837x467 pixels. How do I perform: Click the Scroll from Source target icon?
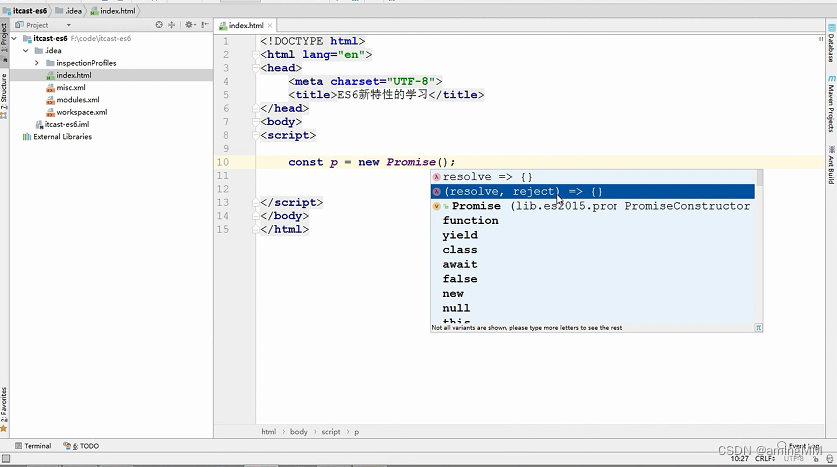coord(159,25)
